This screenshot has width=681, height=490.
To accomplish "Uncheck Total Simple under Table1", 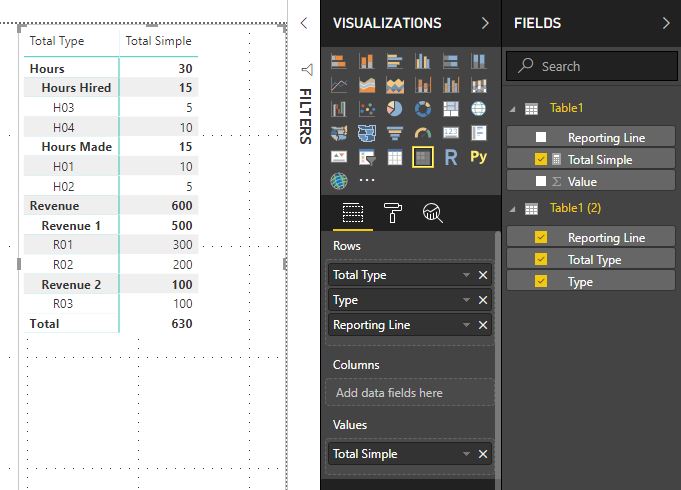I will coord(541,159).
